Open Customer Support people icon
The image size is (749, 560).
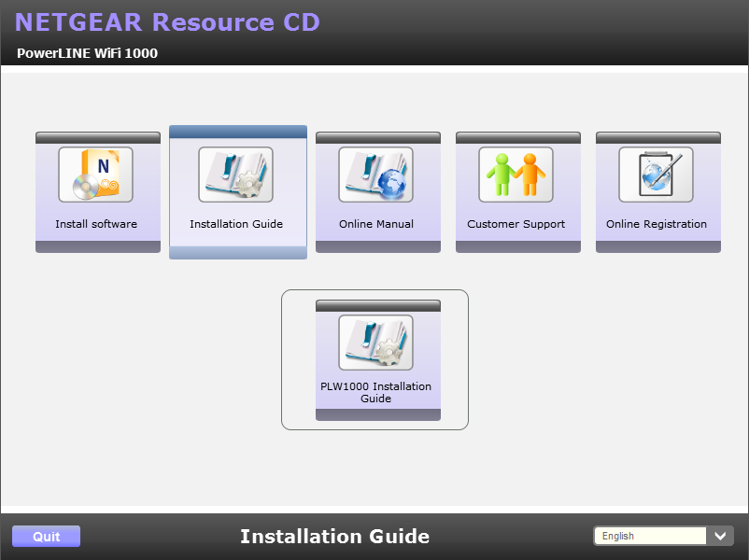tap(516, 175)
